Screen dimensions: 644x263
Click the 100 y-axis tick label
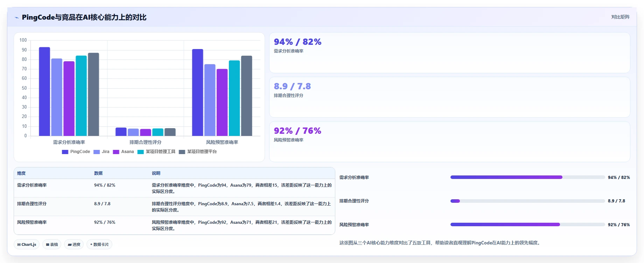(23, 40)
